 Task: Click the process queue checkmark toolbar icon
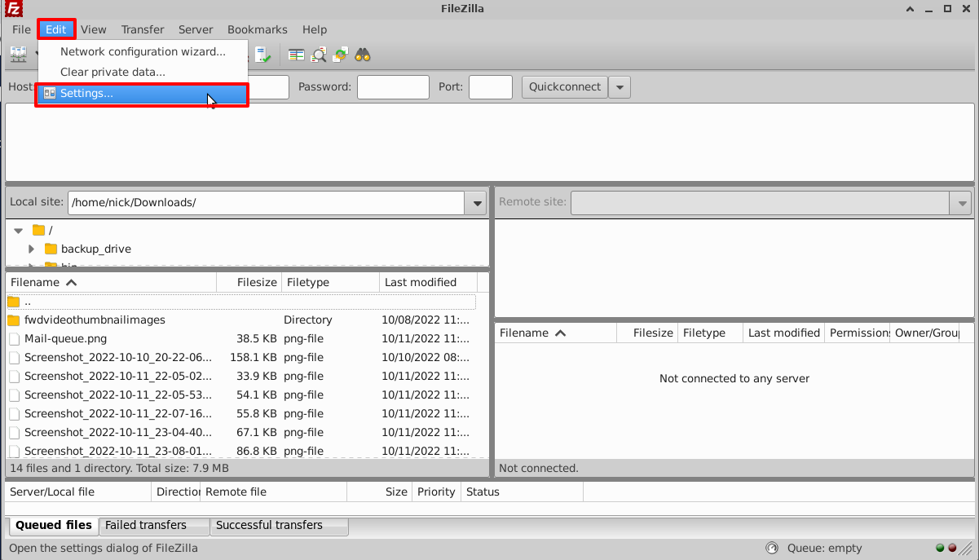pos(263,55)
